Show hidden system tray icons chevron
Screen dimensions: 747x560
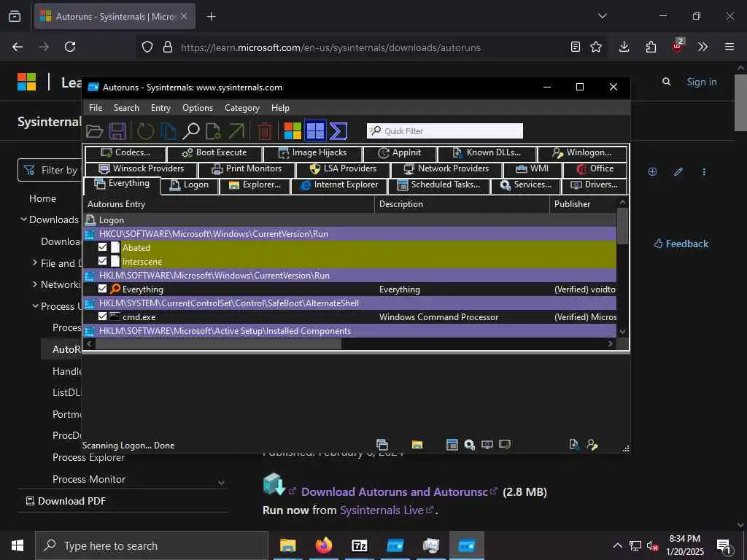(617, 545)
